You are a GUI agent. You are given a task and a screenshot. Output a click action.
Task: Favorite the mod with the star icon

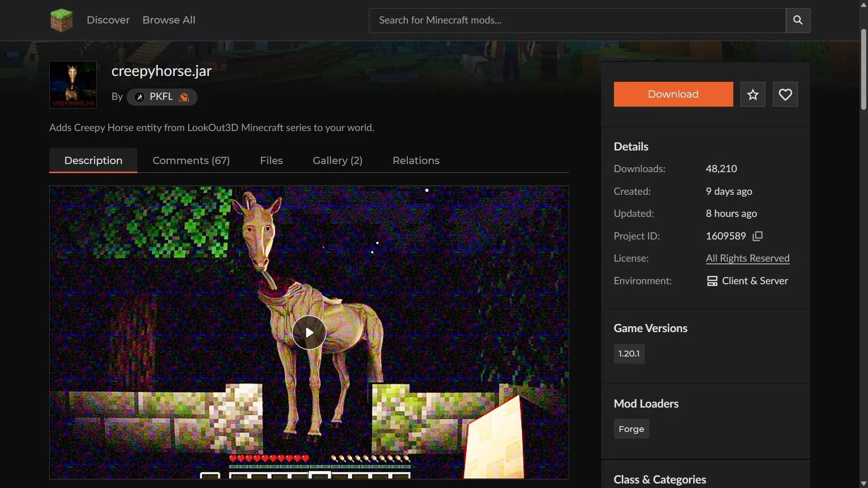coord(753,94)
